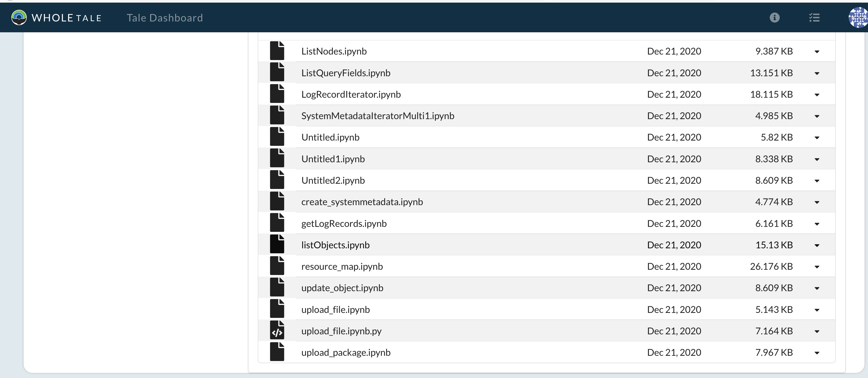The height and width of the screenshot is (378, 868).
Task: Open the dropdown for getLogRecords.ipynb
Action: [817, 223]
